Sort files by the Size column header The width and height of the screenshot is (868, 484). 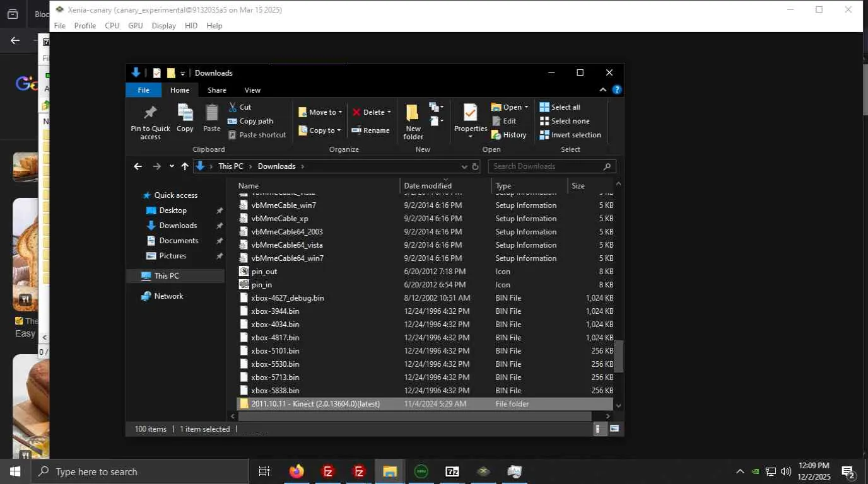point(590,186)
